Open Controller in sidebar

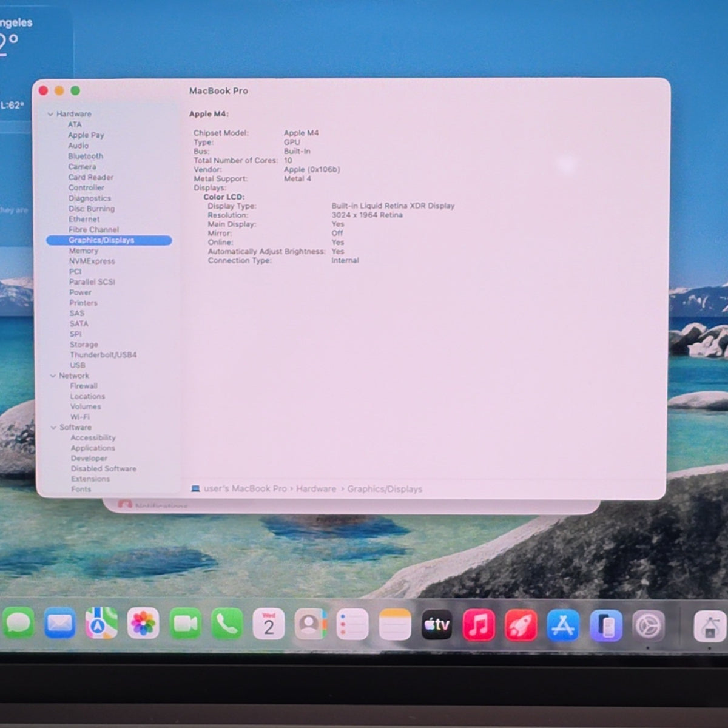86,187
